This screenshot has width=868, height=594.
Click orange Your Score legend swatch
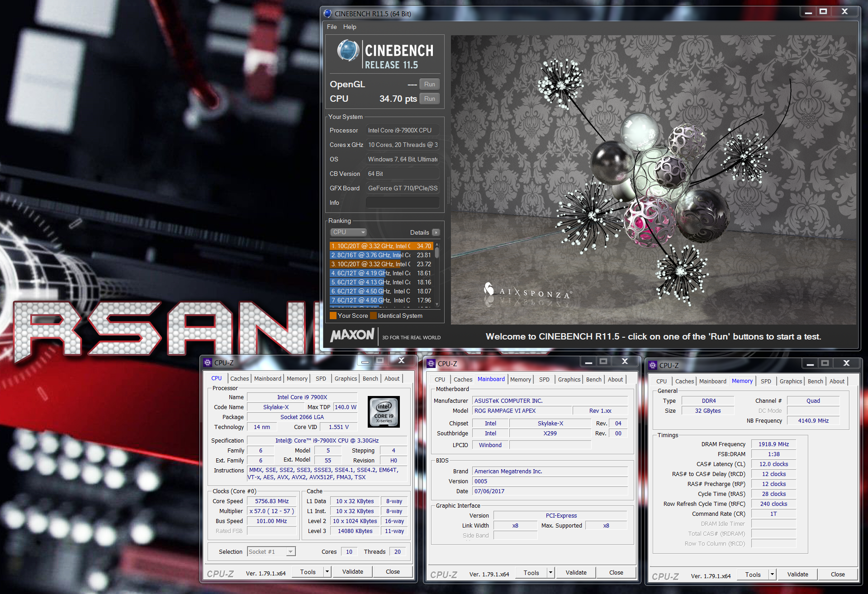tap(333, 316)
